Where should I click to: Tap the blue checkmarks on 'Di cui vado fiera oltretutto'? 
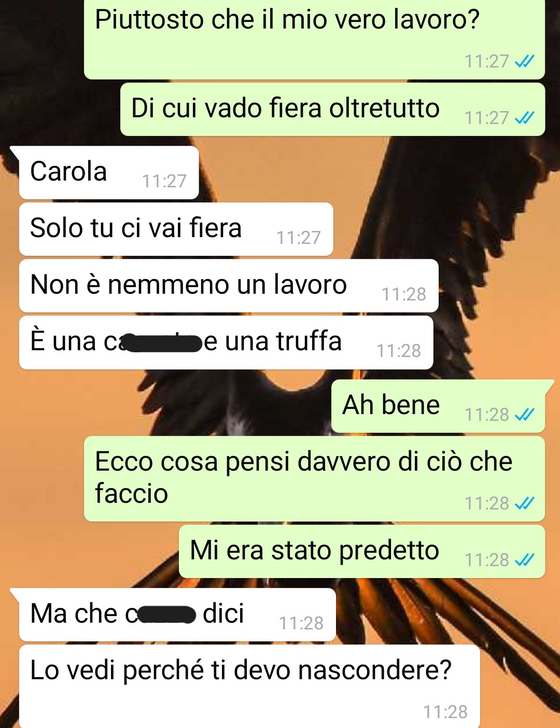click(x=525, y=118)
